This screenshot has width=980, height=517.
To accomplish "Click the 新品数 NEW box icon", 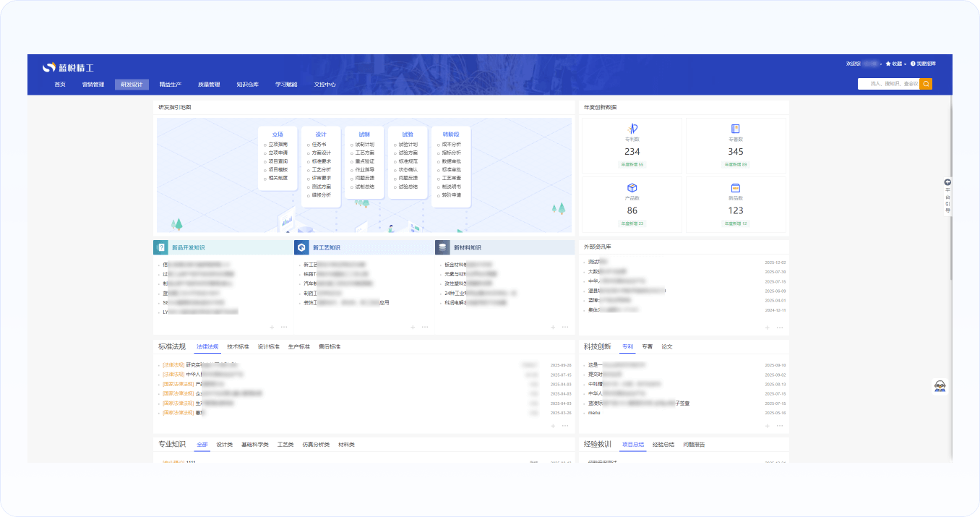I will [x=736, y=188].
